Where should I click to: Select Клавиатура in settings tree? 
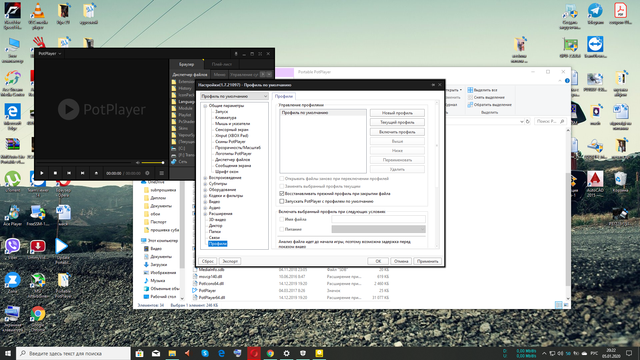(x=226, y=118)
